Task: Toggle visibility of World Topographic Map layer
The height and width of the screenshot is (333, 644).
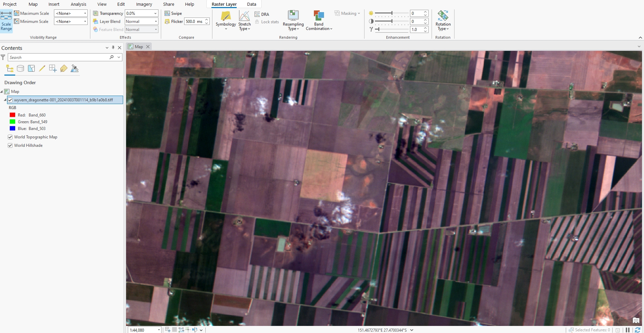Action: tap(10, 137)
